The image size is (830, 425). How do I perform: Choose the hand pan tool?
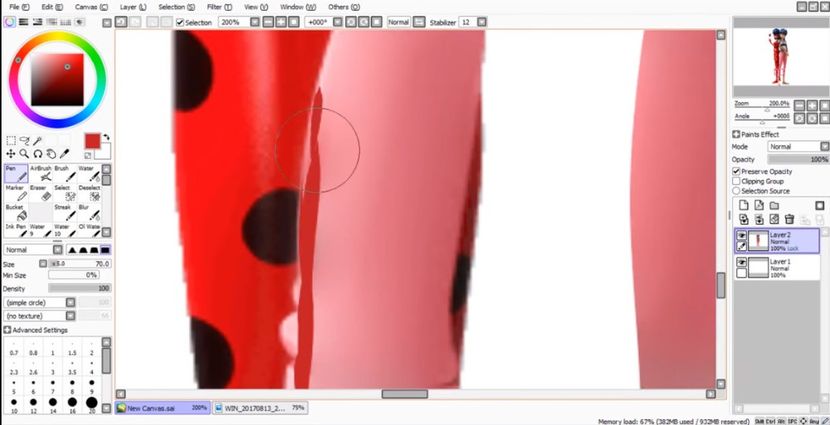(x=51, y=154)
